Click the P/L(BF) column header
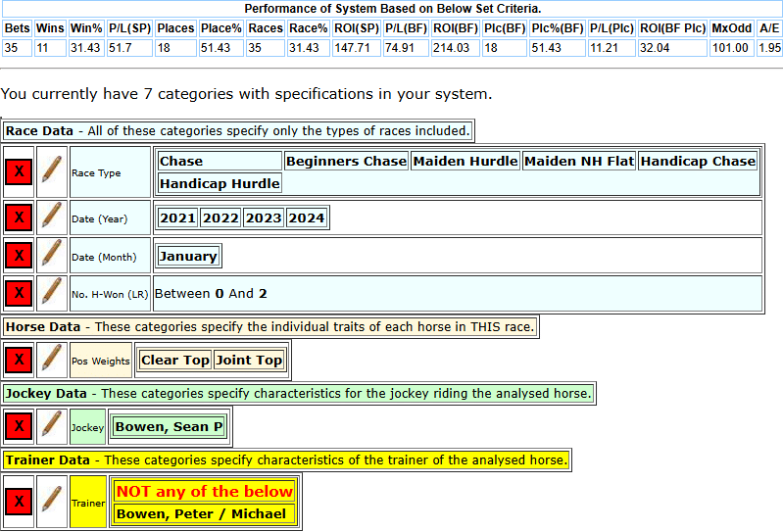Viewport: 783px width, 532px height. click(x=406, y=28)
